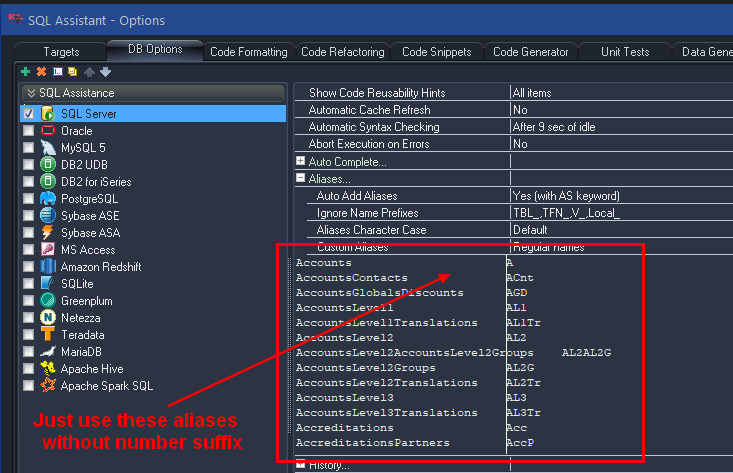Select the DB Options tab
This screenshot has width=733, height=473.
pyautogui.click(x=155, y=50)
